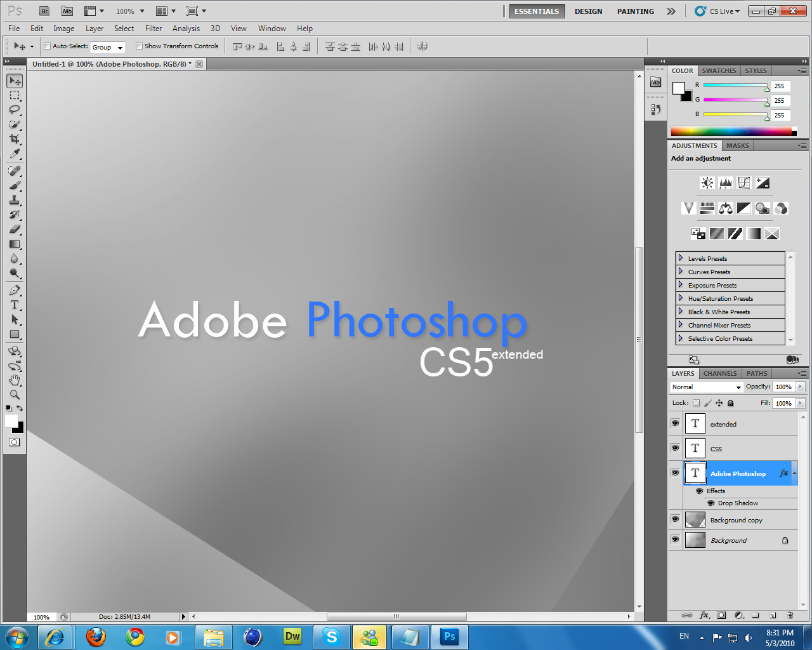
Task: Open the CS Live menu
Action: 717,11
